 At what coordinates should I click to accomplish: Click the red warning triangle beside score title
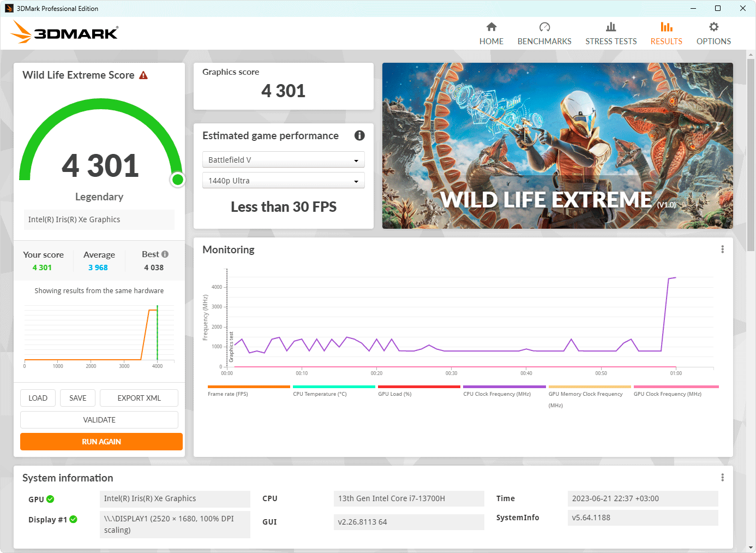143,75
